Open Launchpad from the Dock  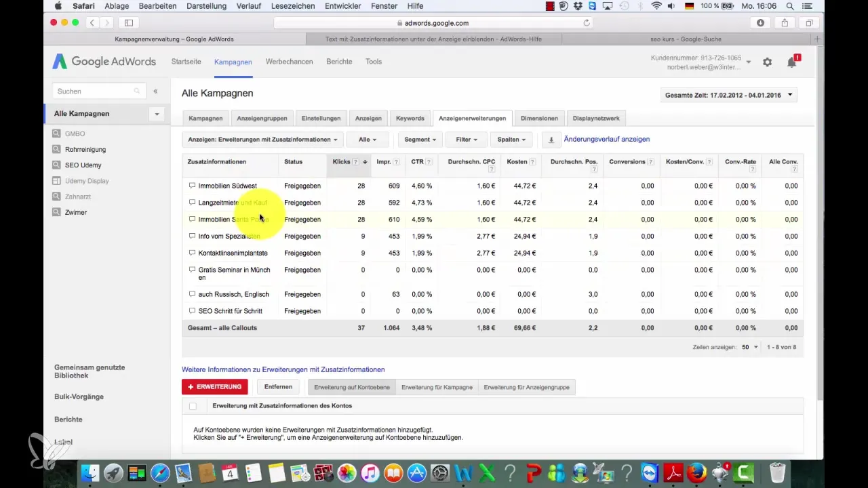click(x=113, y=472)
